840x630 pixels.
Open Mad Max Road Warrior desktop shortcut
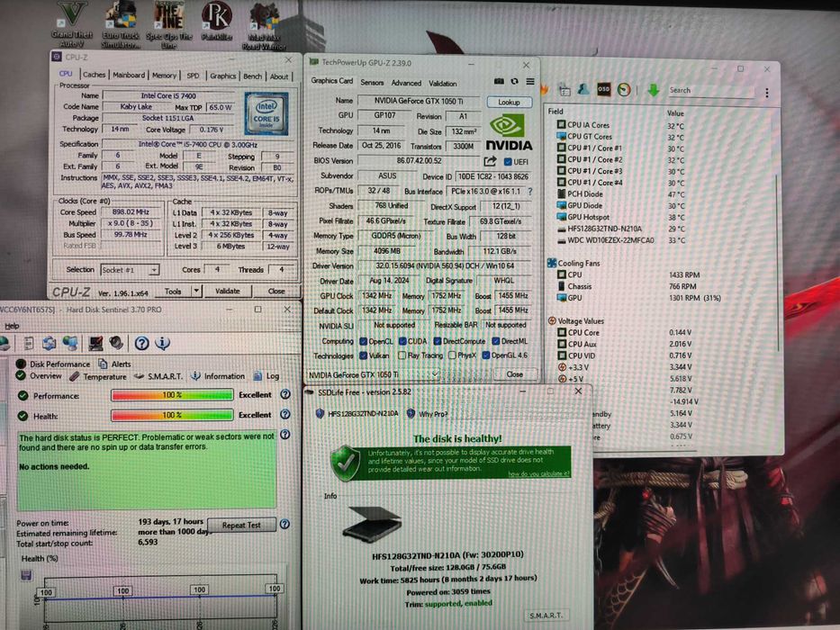pos(264,26)
